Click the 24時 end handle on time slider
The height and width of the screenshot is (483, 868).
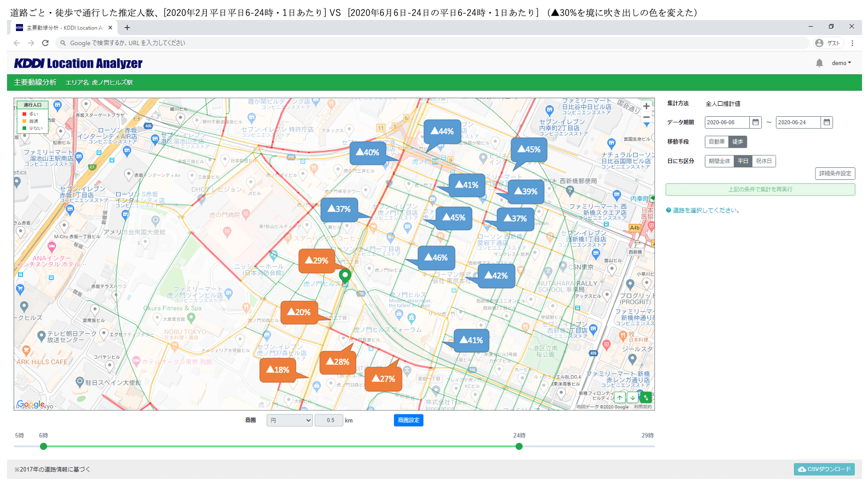tap(519, 446)
